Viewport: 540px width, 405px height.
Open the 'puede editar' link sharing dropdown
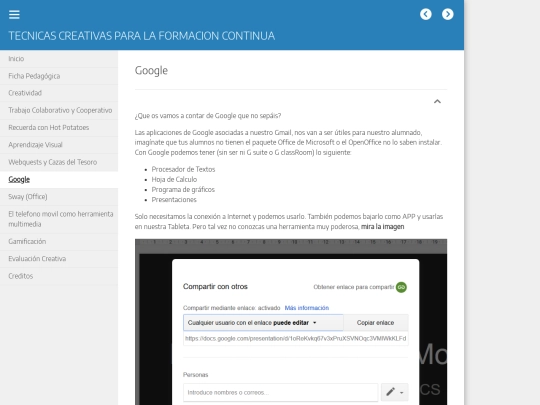[x=263, y=323]
